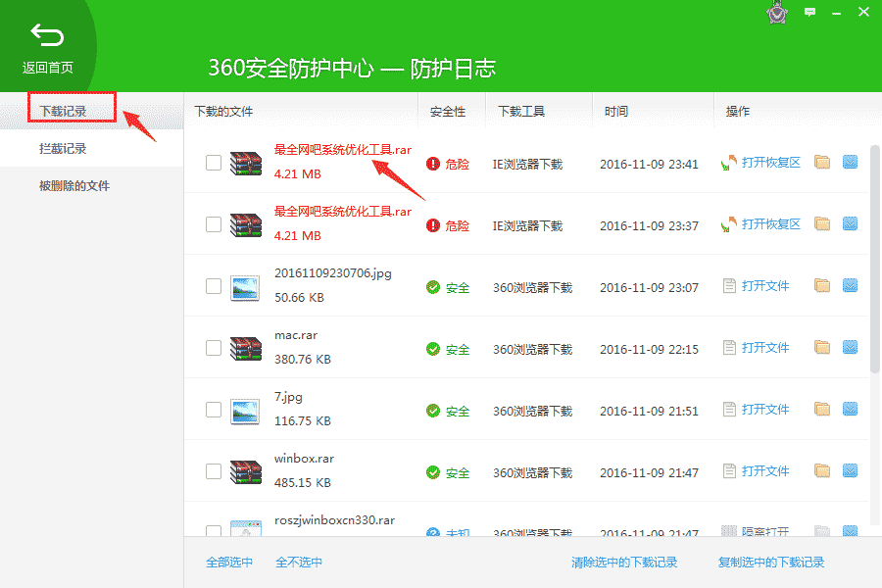Select checkbox for first 最全网吧系统优化工具.rar
Image resolution: width=882 pixels, height=588 pixels.
213,163
